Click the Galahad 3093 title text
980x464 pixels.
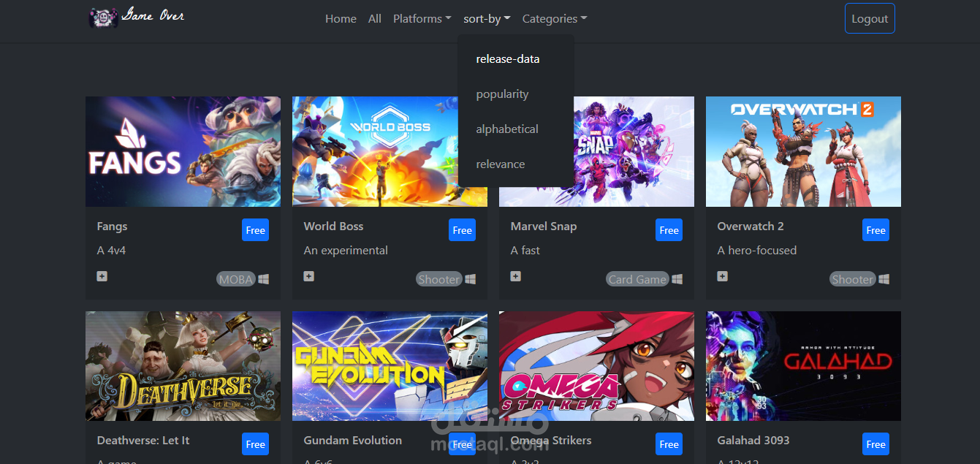[753, 441]
